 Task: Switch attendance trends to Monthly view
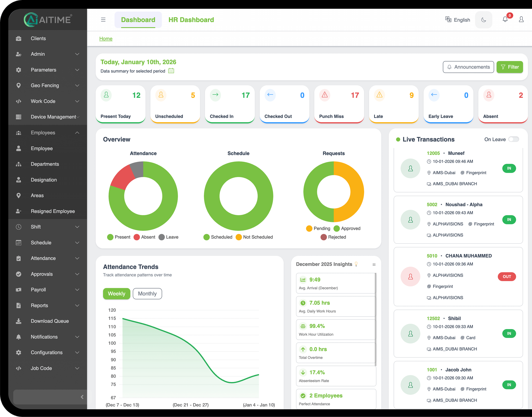147,293
